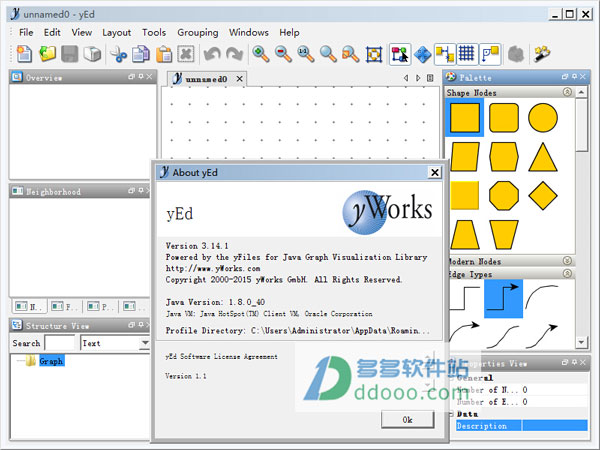
Task: Select the octagon shape node
Action: (x=504, y=196)
